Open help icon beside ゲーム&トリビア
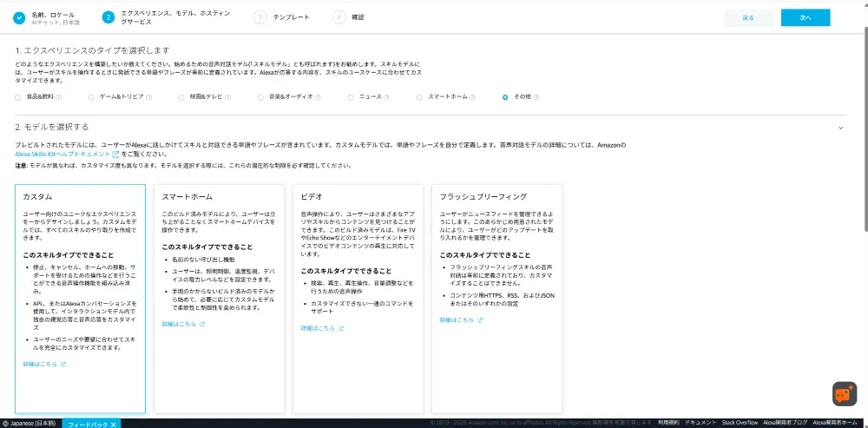 click(149, 97)
